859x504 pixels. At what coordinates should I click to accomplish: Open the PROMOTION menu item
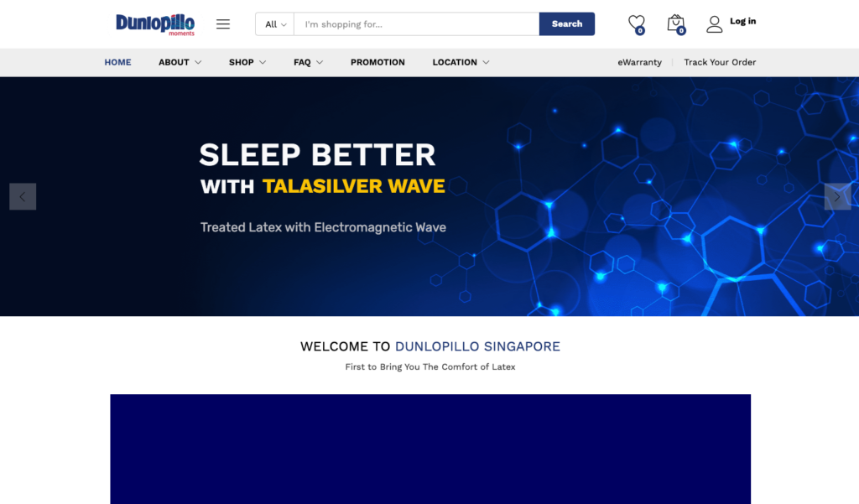pyautogui.click(x=377, y=62)
